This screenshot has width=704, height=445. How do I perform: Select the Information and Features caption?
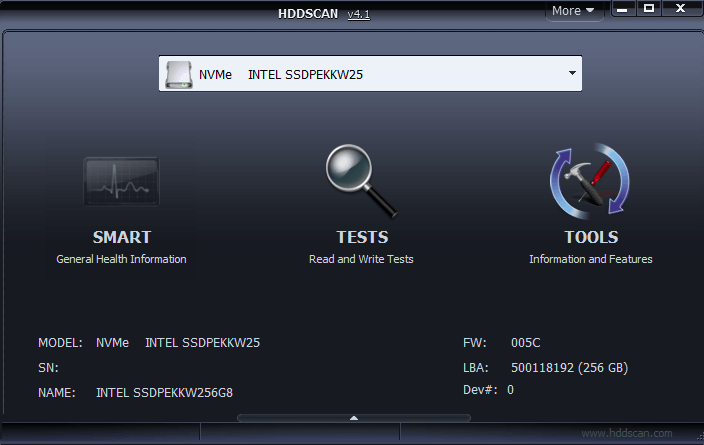click(x=591, y=259)
